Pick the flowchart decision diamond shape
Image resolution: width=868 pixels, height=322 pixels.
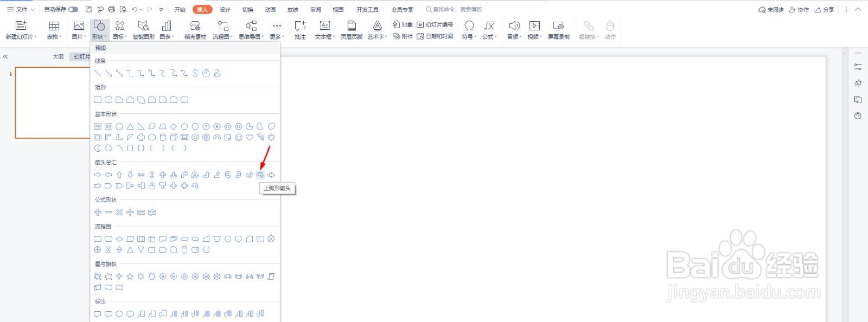point(119,239)
